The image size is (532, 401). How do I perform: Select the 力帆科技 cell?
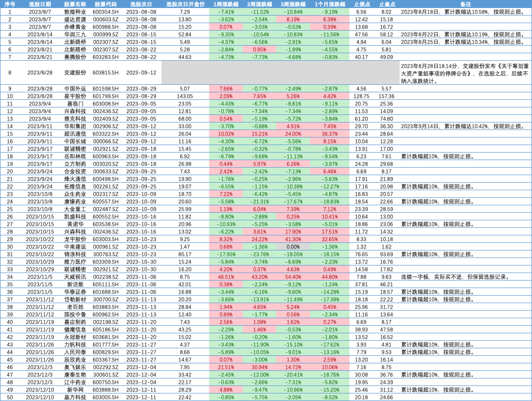[75, 344]
